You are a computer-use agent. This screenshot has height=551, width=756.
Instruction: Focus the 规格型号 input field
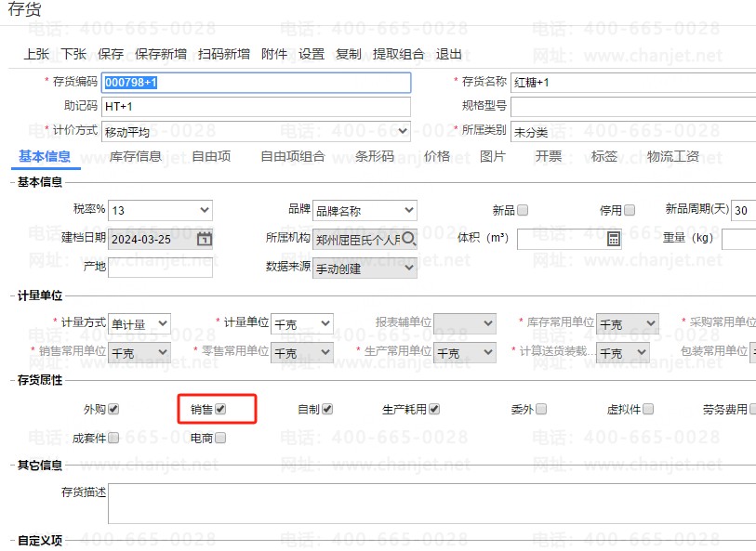pyautogui.click(x=633, y=107)
